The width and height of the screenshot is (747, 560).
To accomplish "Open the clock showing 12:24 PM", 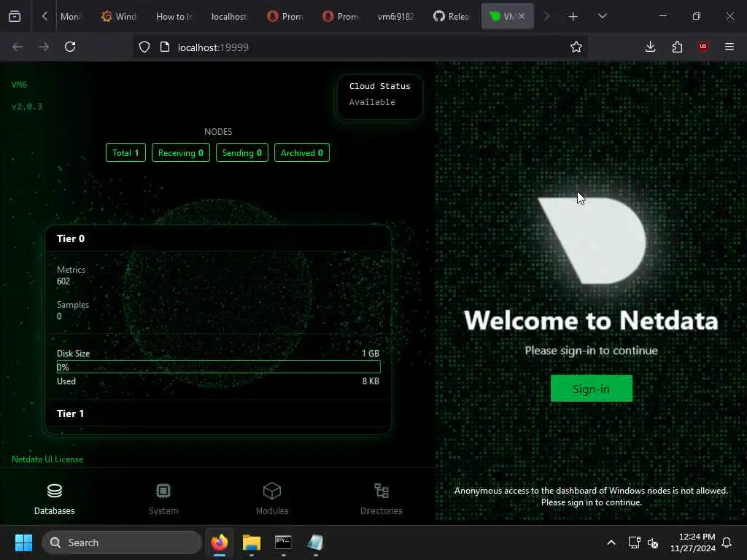I will click(x=693, y=542).
